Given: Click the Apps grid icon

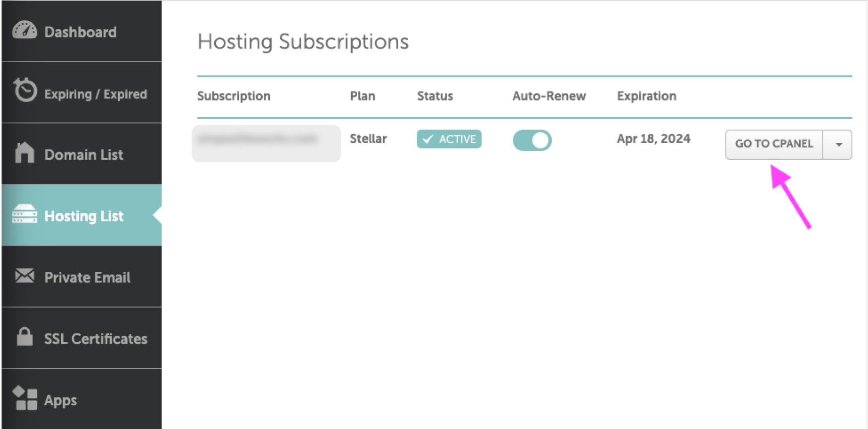Looking at the screenshot, I should point(25,399).
